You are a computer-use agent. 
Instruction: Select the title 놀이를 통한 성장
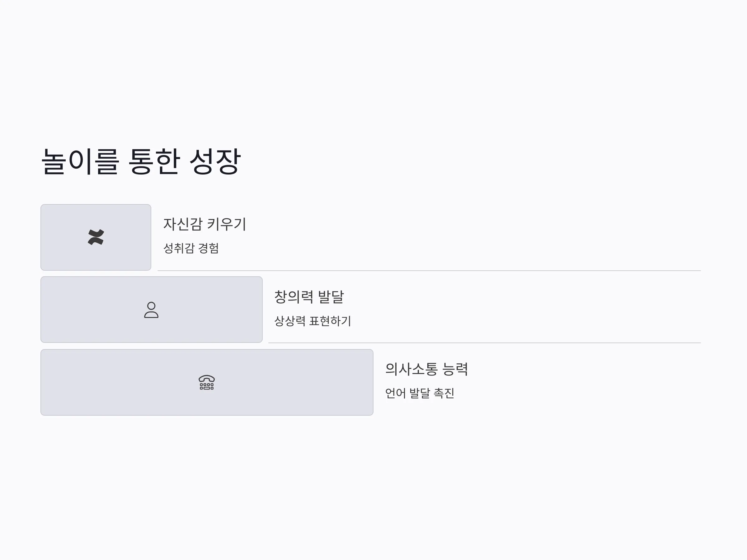[x=141, y=161]
